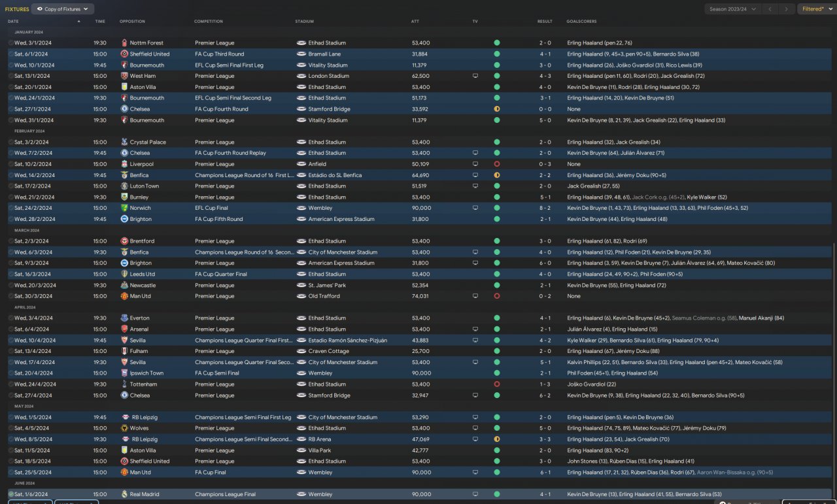The height and width of the screenshot is (504, 837).
Task: Sort by the Opposition column header
Action: 132,22
